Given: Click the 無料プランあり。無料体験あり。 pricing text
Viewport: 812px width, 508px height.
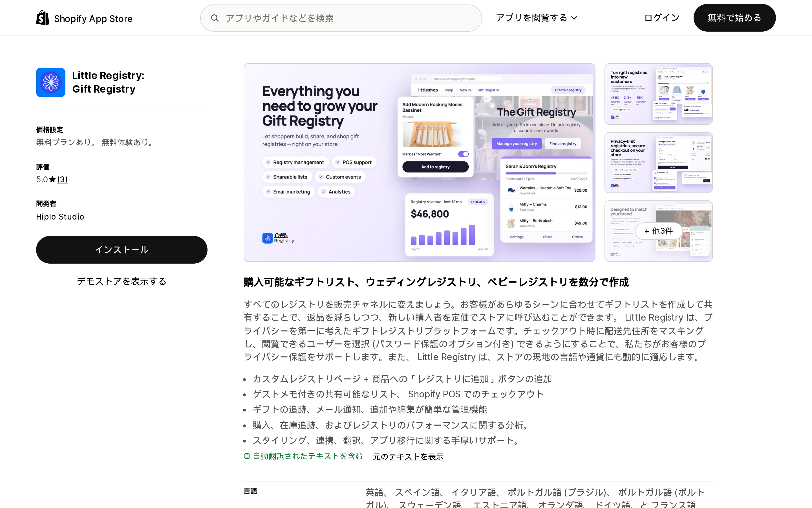Looking at the screenshot, I should (x=95, y=142).
